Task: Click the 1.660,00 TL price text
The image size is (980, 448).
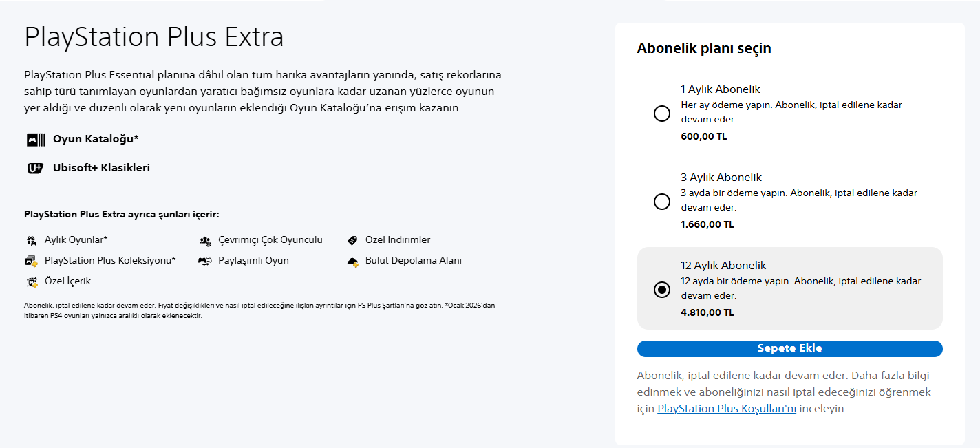Action: coord(707,224)
